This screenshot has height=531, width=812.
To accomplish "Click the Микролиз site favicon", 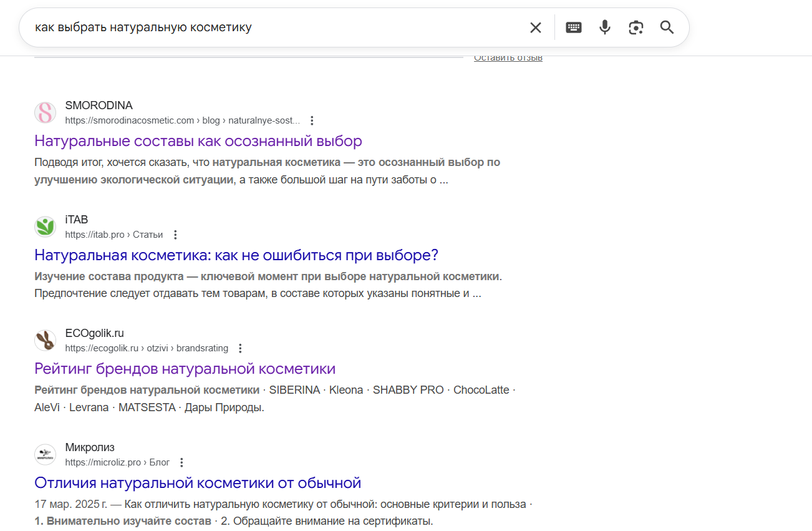I will [x=45, y=455].
